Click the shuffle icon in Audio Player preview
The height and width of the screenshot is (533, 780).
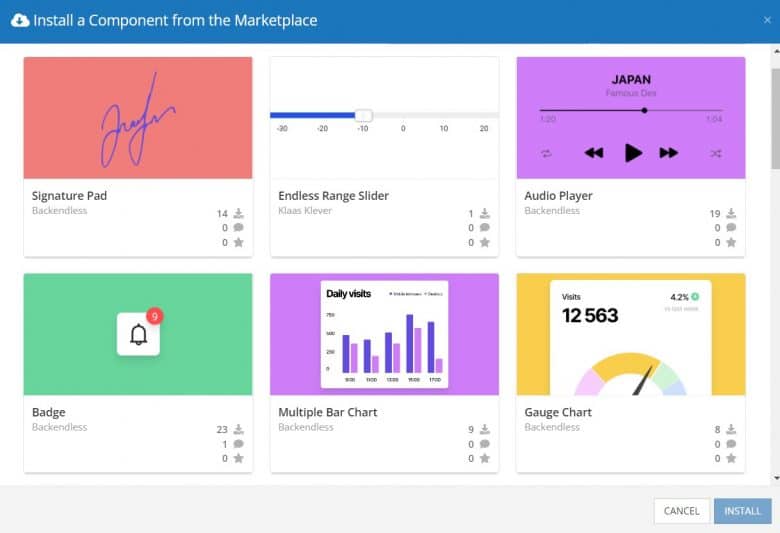click(715, 153)
